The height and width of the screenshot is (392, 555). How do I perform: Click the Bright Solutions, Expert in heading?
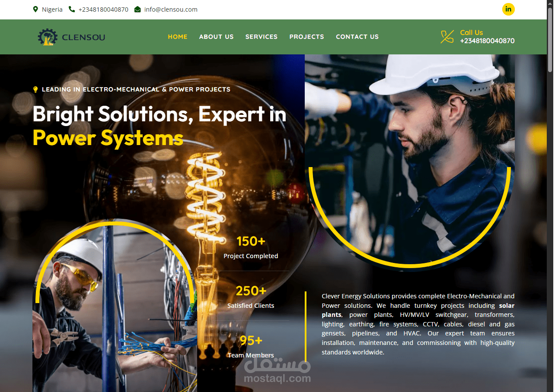159,114
